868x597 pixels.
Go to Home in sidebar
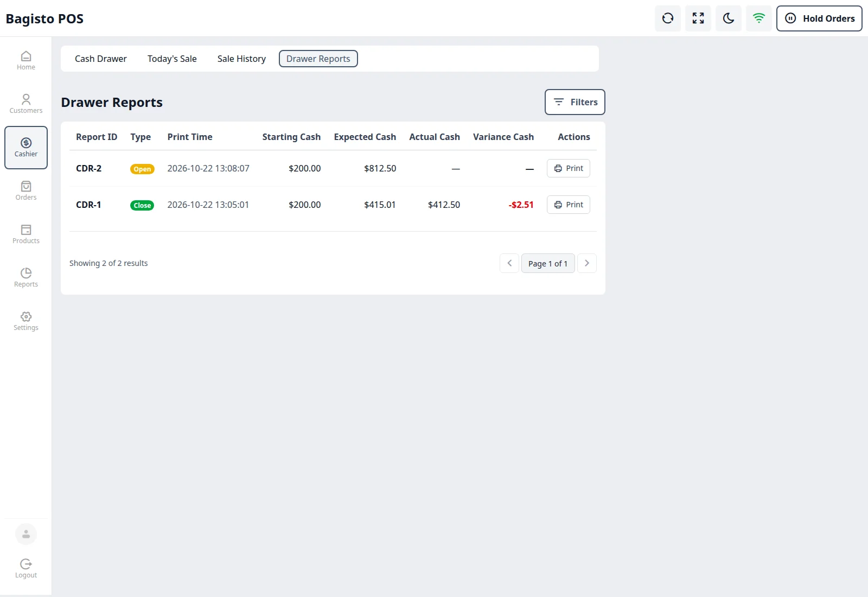[26, 61]
